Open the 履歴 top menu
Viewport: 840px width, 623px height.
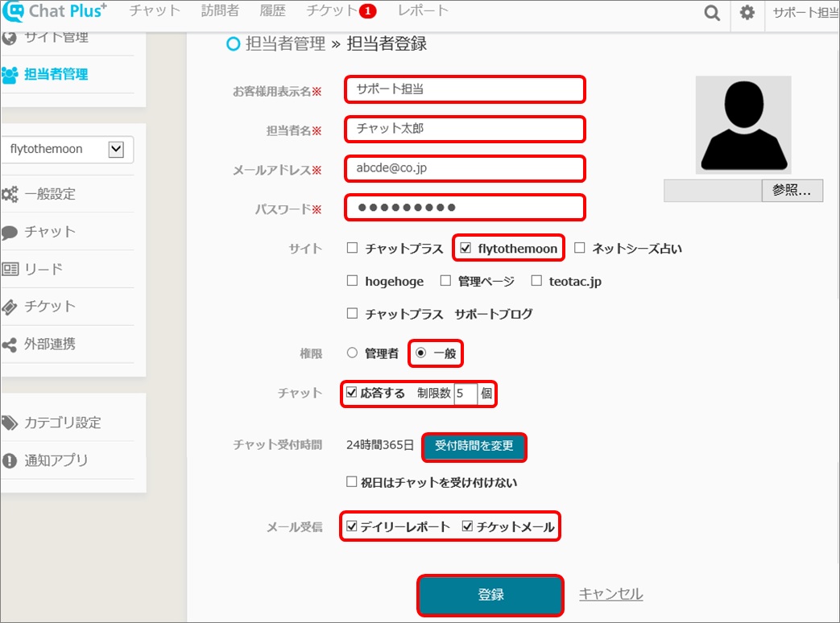(273, 10)
